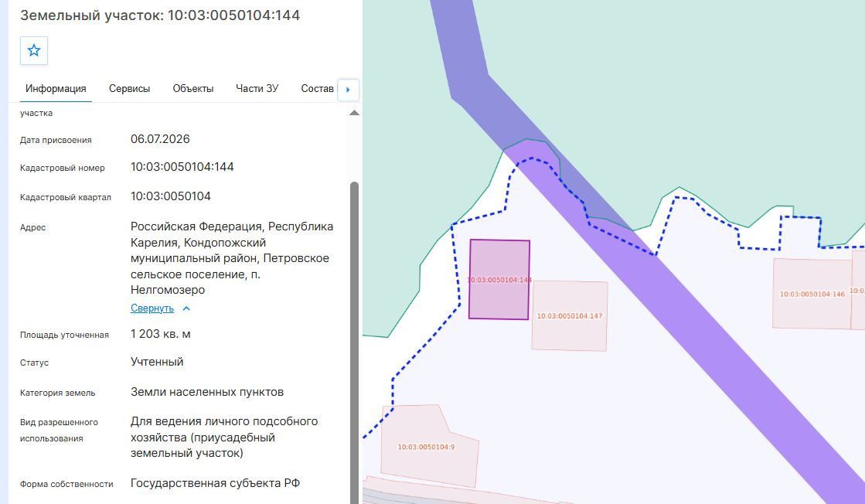The height and width of the screenshot is (504, 865).
Task: Click the purple diagonal zone strip on map
Action: tap(717, 331)
